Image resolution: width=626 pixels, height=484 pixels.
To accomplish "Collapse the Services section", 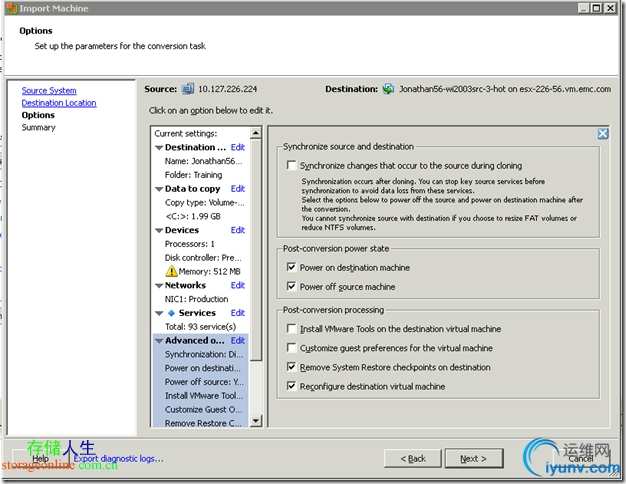I will tap(159, 313).
